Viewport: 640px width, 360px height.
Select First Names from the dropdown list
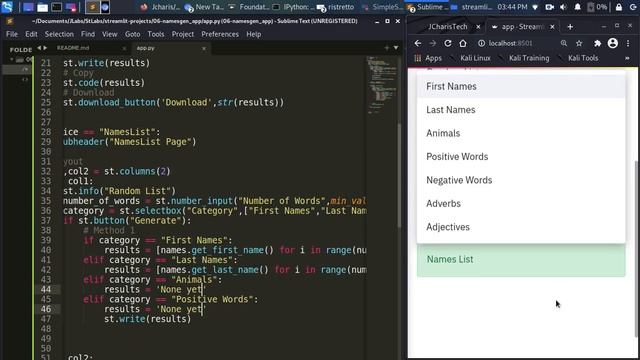(521, 87)
